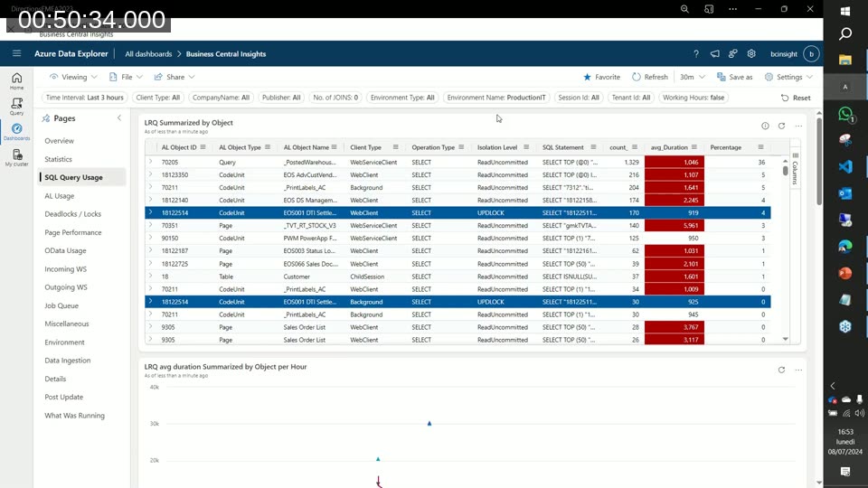Open the bcinsight account avatar
This screenshot has width=868, height=488.
pos(812,53)
